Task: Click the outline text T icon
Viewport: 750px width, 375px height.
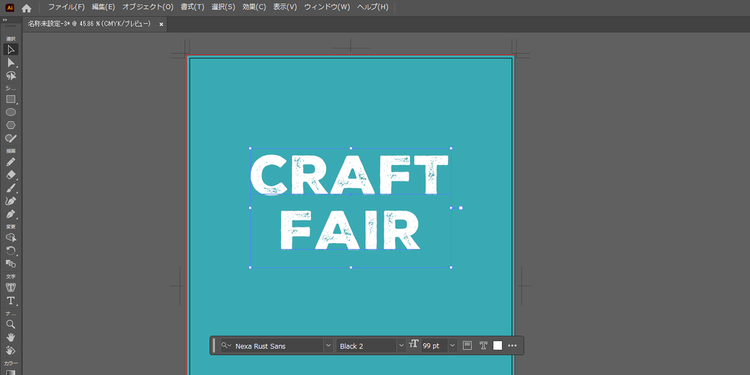Action: point(483,345)
